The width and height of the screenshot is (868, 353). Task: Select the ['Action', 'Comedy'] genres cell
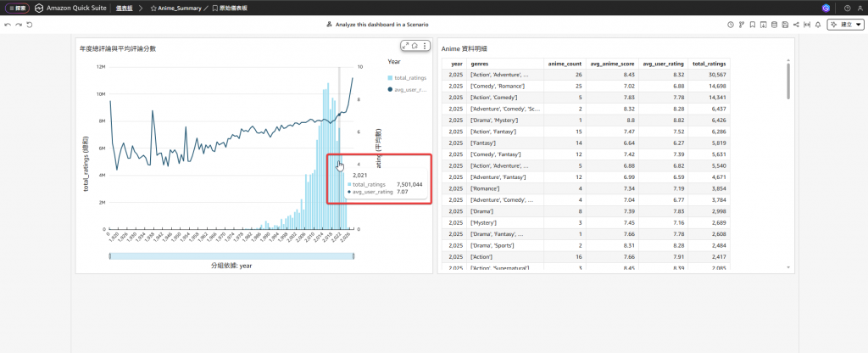505,98
